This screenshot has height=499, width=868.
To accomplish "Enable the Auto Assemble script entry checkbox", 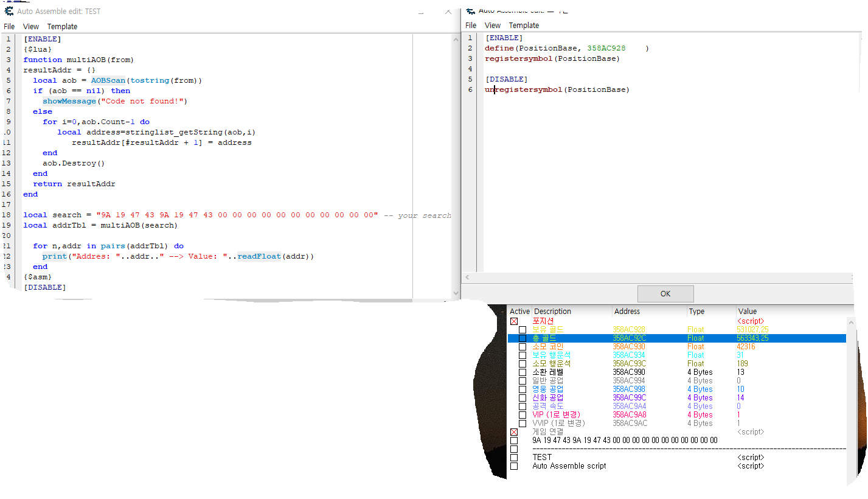I will coord(514,466).
